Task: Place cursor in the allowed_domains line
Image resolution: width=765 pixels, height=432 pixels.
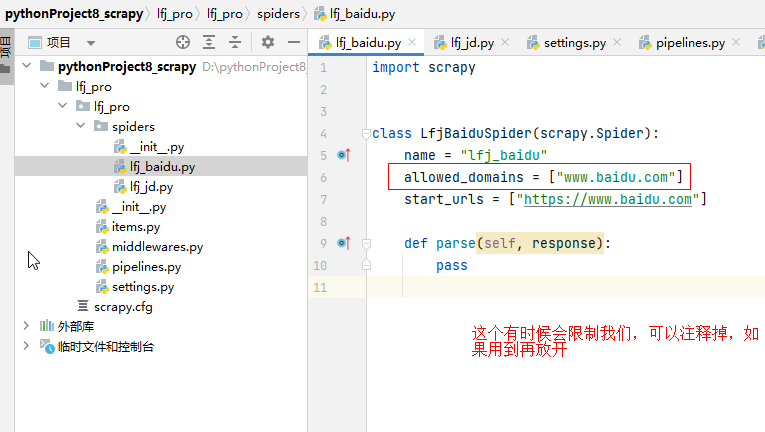Action: tap(543, 177)
